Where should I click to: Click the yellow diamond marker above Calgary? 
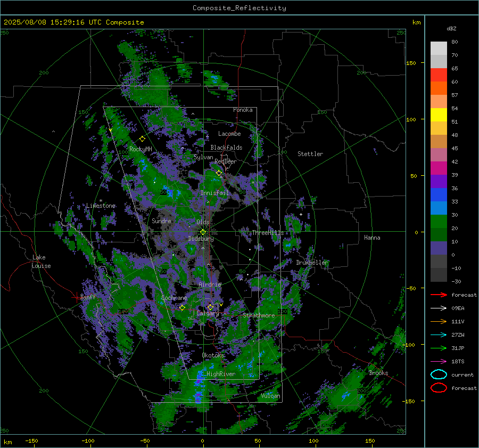210,307
